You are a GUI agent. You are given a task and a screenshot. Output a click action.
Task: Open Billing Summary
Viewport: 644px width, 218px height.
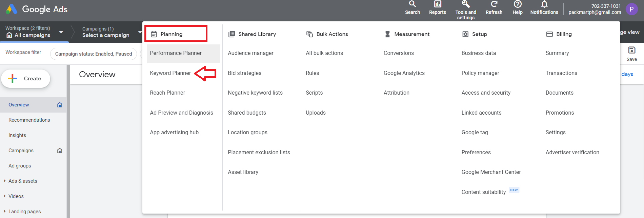557,53
